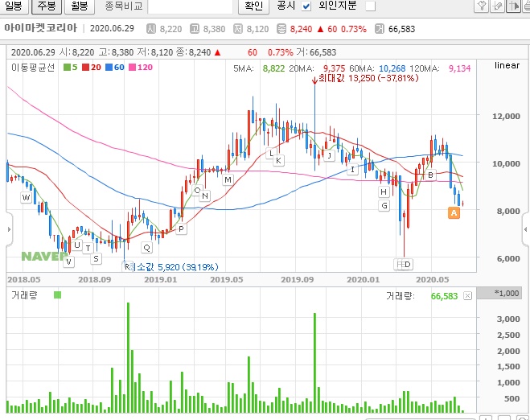Click the 이동평균선 moving average label
530x420 pixels.
click(x=33, y=68)
